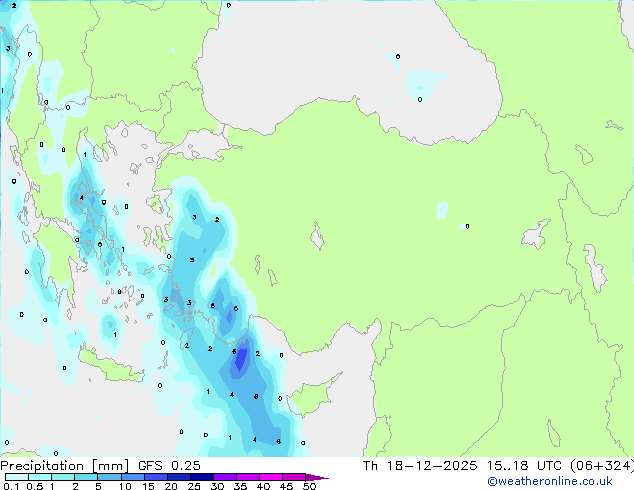This screenshot has width=634, height=490.
Task: Click the legend label '10'
Action: [125, 486]
